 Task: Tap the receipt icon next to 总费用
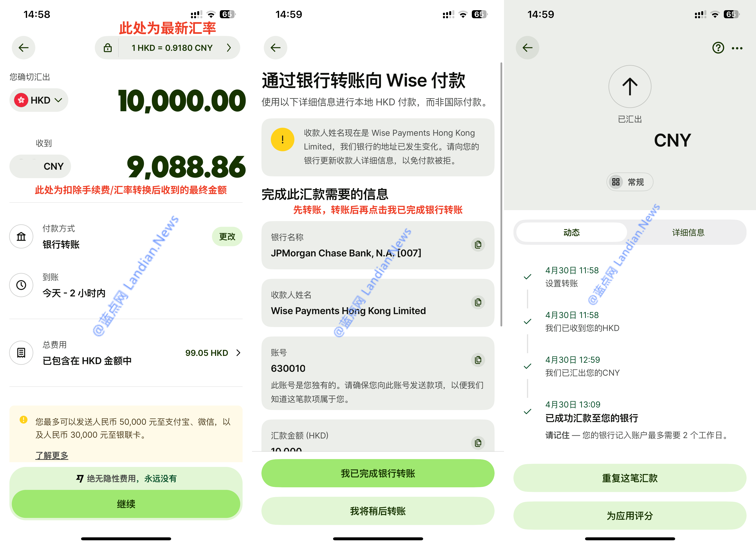21,353
